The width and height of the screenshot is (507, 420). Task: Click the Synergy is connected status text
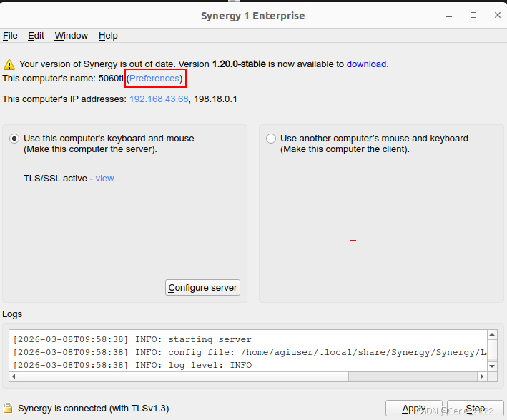point(94,409)
